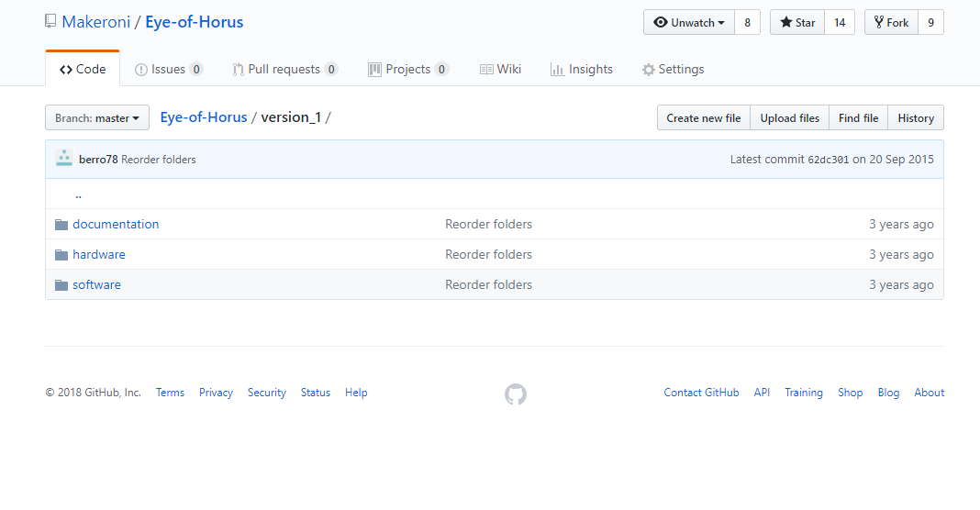Click 3 years ago in hardware row
Viewport: 980px width, 510px height.
pos(901,254)
